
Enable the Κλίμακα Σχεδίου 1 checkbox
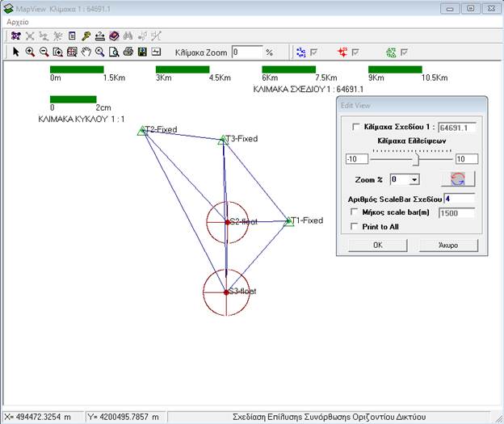click(357, 128)
